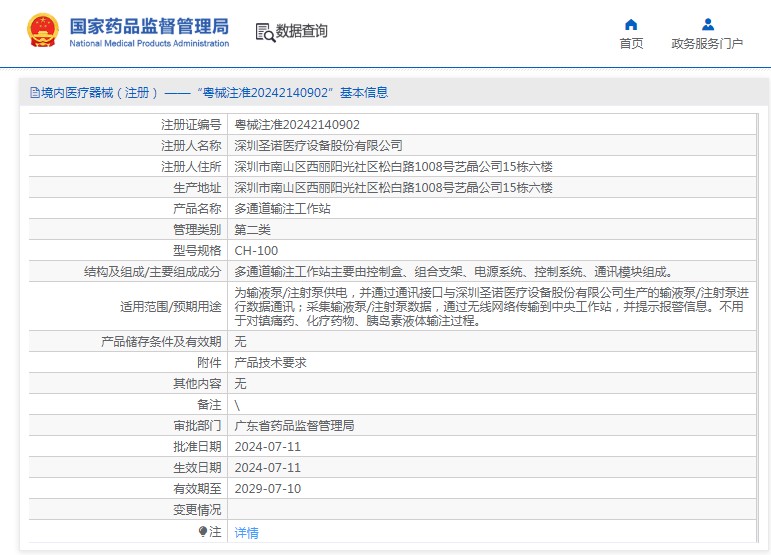Open the 数据查询 section

pos(301,31)
